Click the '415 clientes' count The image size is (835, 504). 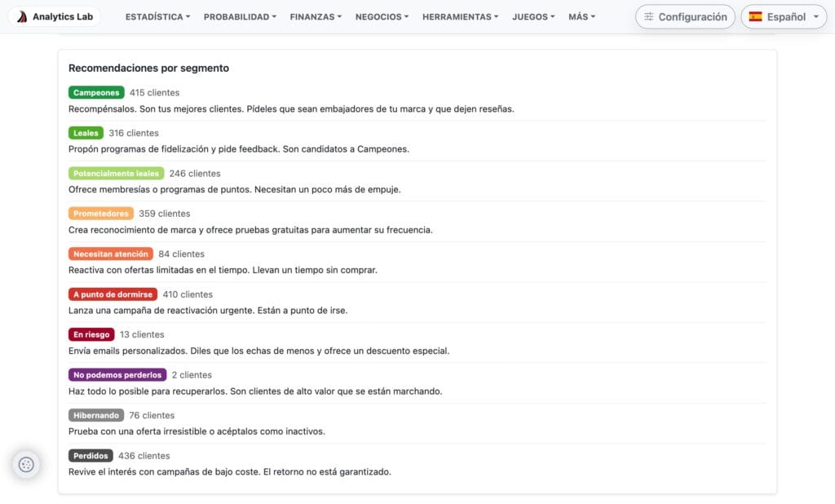(x=154, y=93)
